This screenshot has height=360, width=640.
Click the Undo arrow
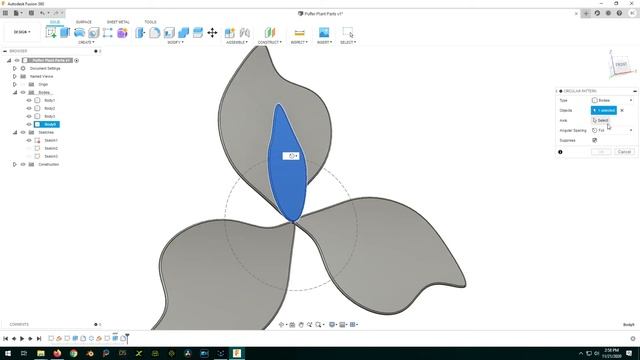[x=42, y=13]
